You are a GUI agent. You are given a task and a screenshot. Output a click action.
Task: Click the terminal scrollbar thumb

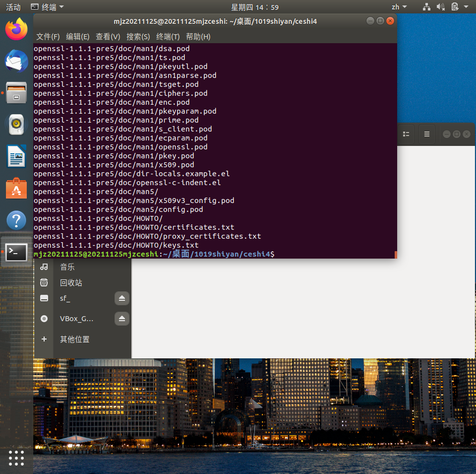[396, 255]
